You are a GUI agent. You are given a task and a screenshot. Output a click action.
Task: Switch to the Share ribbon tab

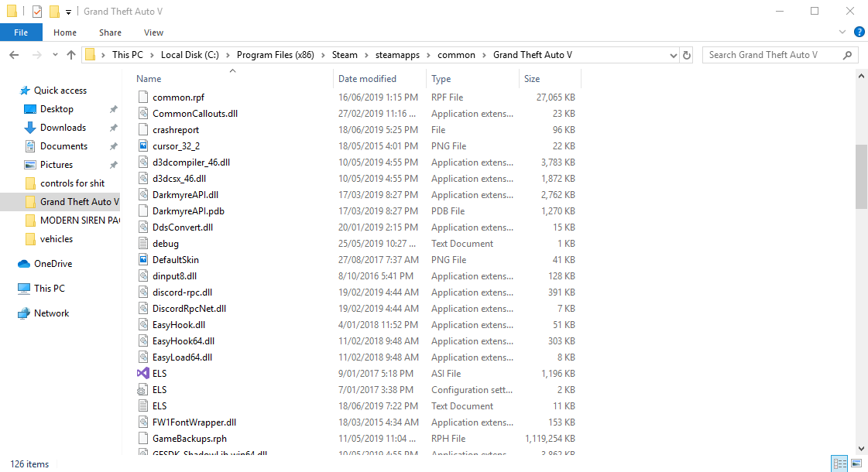(x=110, y=32)
